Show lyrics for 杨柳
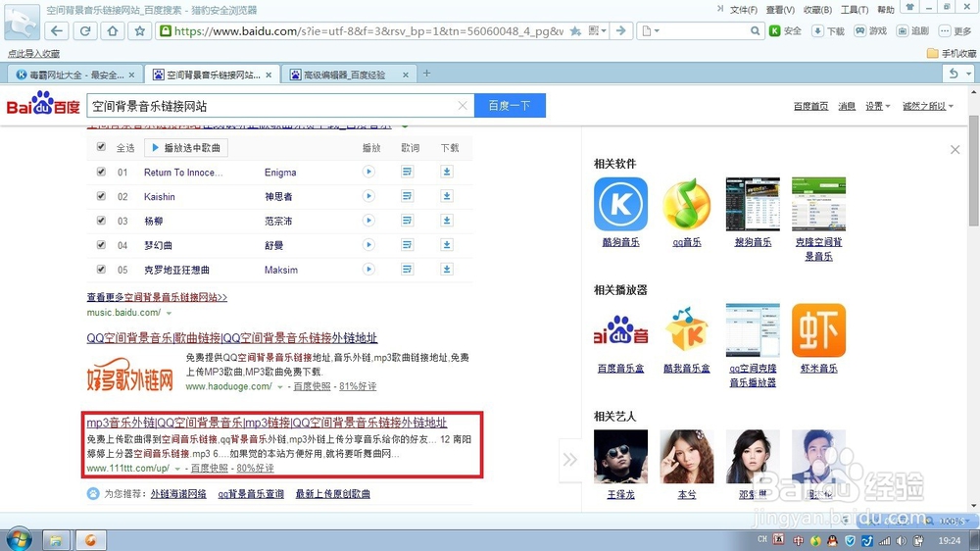The width and height of the screenshot is (980, 551). pyautogui.click(x=407, y=221)
